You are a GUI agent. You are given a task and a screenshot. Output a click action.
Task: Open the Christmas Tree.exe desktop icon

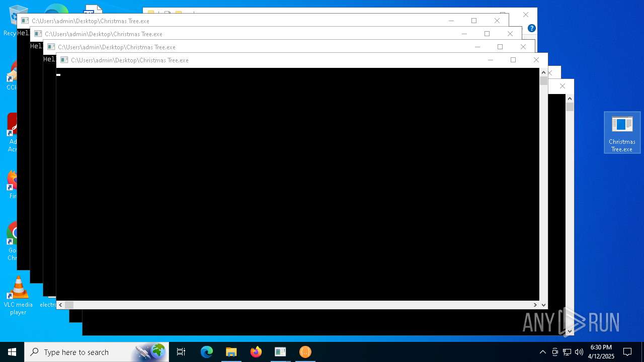point(622,133)
